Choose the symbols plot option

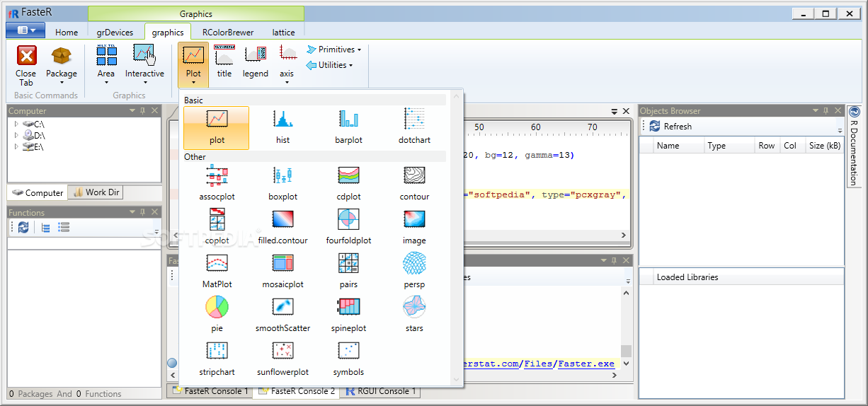click(348, 359)
